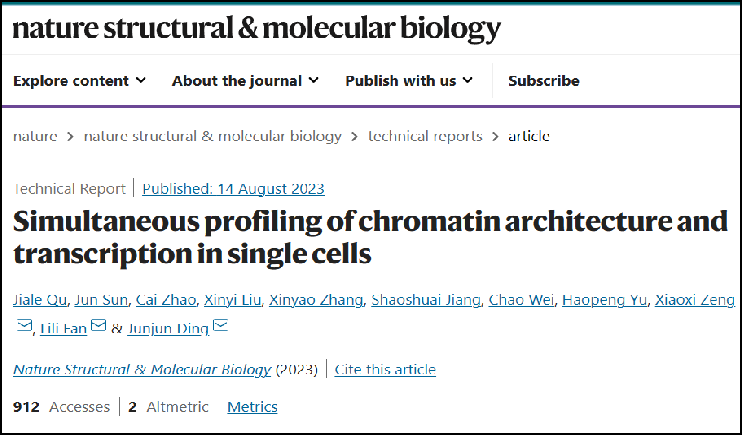Click the Published: 14 August 2023 link

(233, 189)
